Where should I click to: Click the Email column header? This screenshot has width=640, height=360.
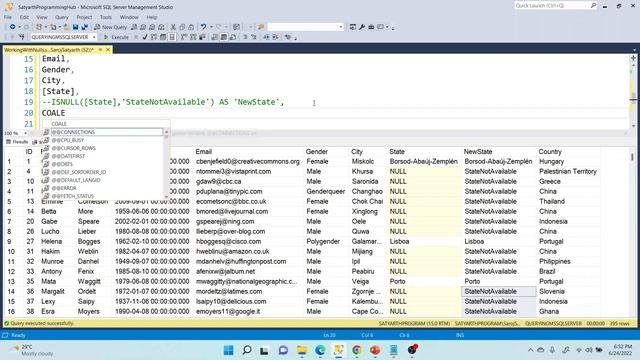203,151
